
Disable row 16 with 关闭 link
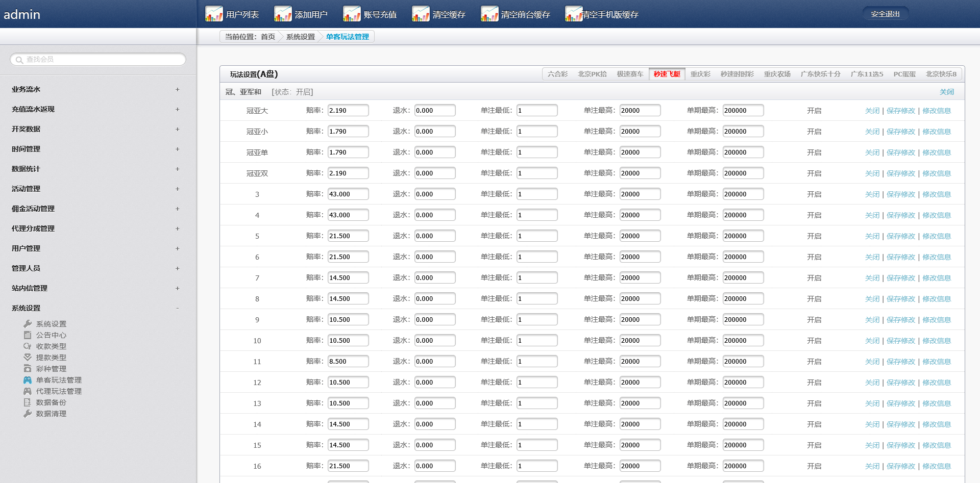(x=872, y=466)
